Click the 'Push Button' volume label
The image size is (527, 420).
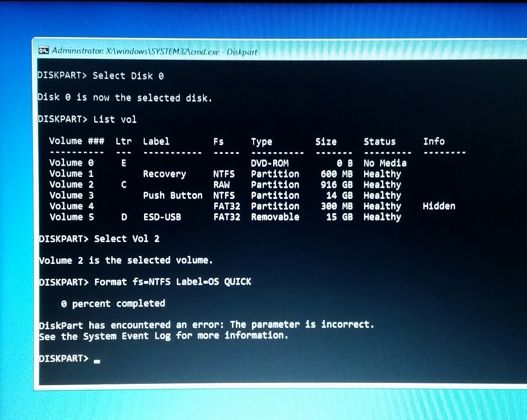click(x=173, y=195)
